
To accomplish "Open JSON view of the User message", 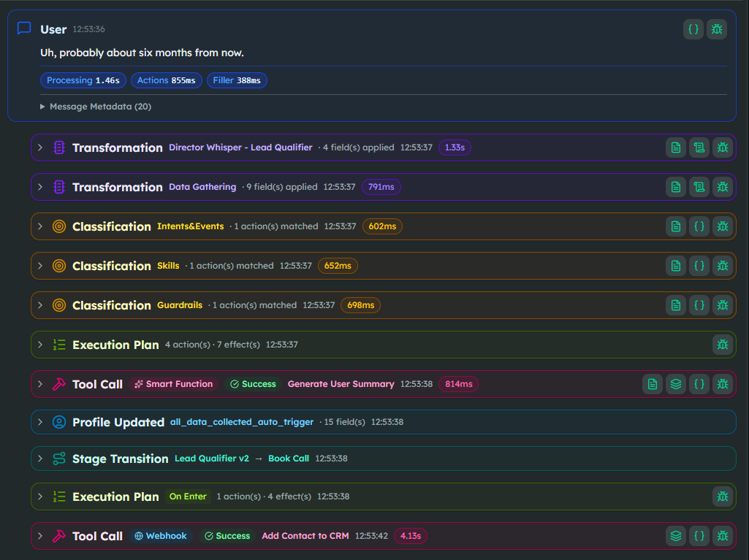I will pos(693,29).
